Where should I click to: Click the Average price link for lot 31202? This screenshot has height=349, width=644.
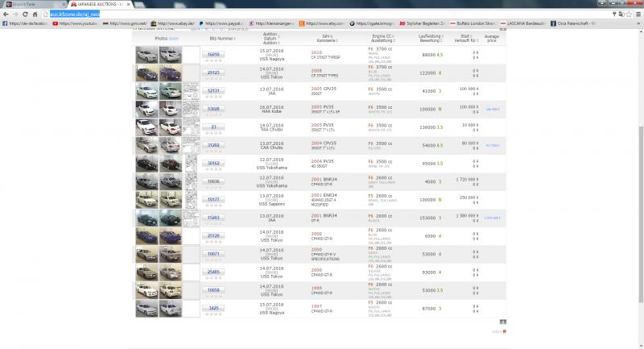click(492, 146)
